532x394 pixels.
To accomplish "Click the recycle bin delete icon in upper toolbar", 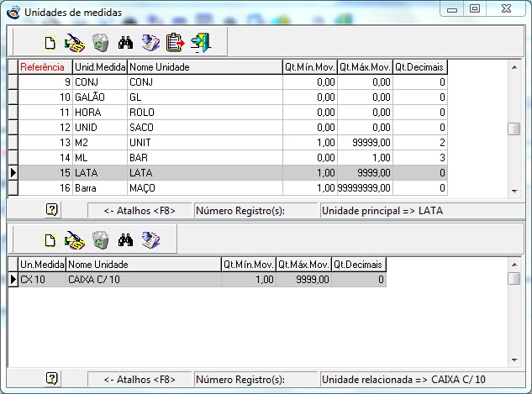I will 100,43.
